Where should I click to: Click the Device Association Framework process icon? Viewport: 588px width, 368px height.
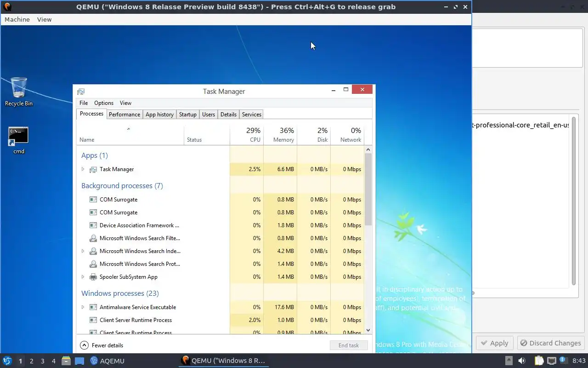93,225
